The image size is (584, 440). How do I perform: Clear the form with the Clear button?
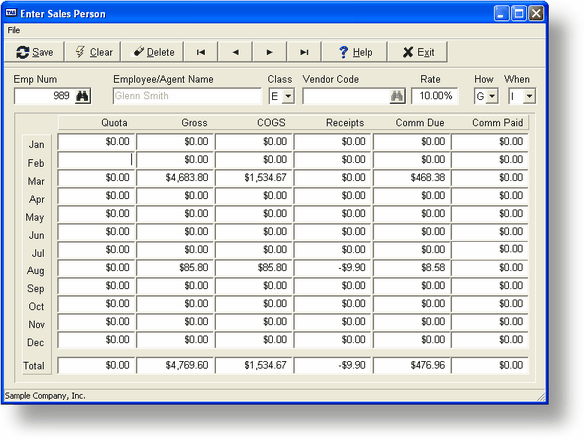coord(93,52)
